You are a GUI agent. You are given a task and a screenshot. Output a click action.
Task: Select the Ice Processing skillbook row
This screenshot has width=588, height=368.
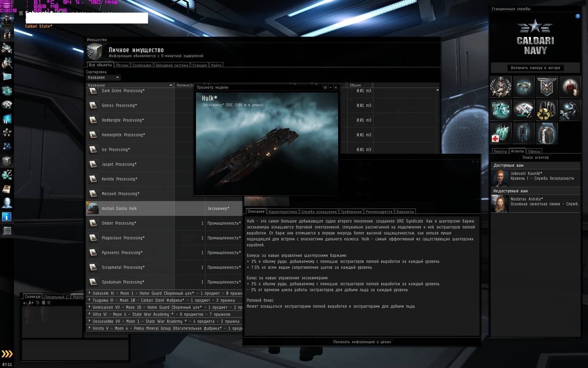coord(129,150)
